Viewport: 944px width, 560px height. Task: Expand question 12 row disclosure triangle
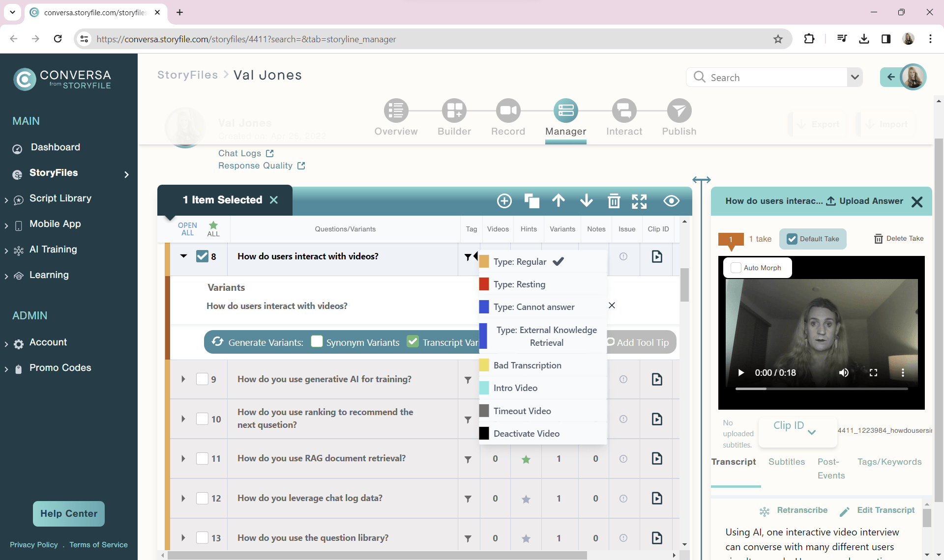(x=183, y=498)
